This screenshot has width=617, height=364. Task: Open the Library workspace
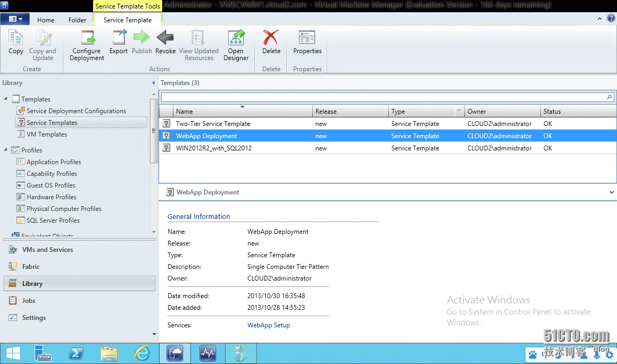tap(79, 283)
